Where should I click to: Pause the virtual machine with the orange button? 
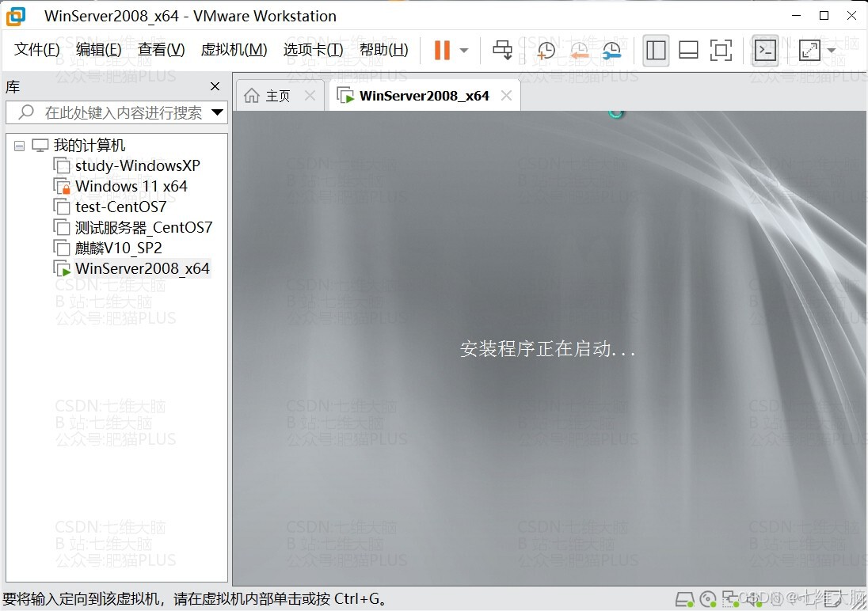[x=442, y=51]
